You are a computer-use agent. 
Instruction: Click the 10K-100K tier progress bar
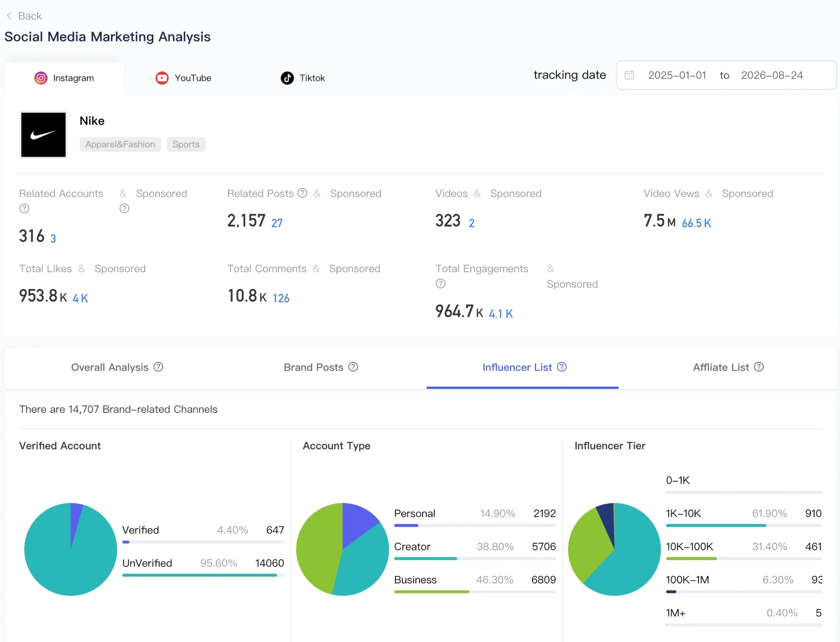(x=744, y=558)
